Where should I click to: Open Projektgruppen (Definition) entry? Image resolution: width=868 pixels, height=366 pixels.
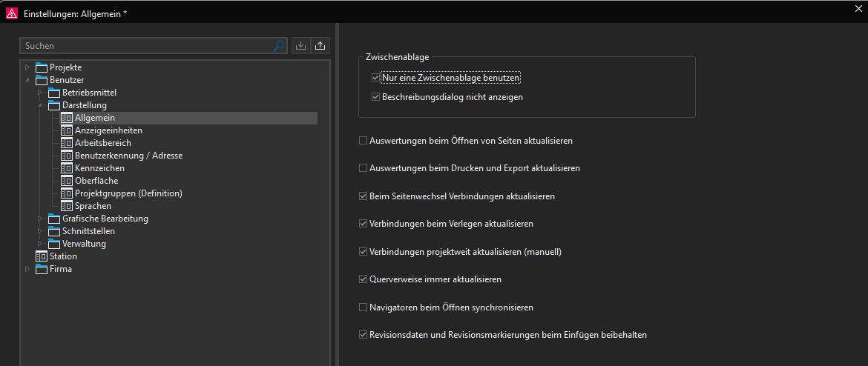pyautogui.click(x=128, y=193)
